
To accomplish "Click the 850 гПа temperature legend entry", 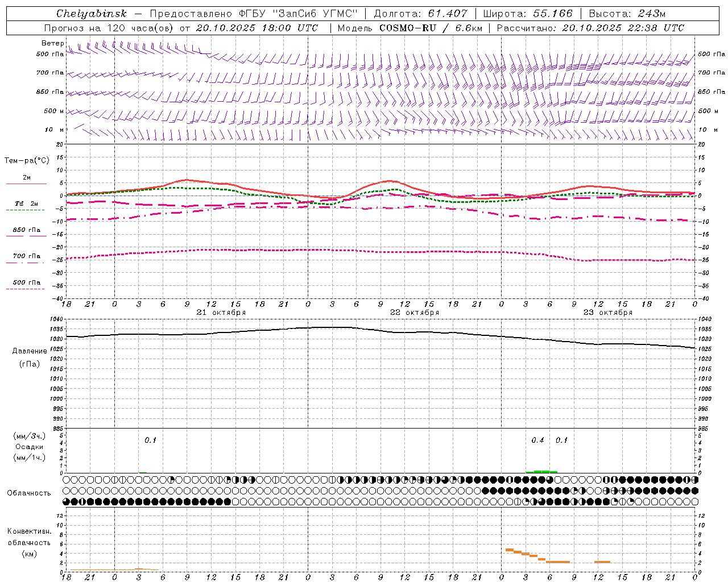I will (26, 230).
